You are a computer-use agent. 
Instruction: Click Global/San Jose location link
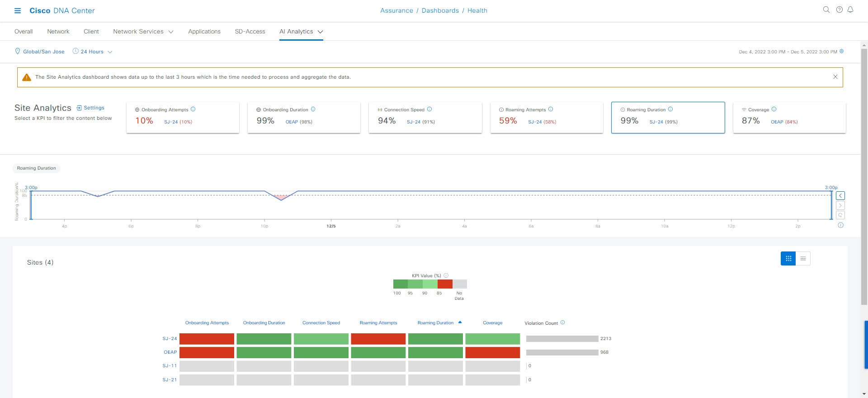(44, 52)
